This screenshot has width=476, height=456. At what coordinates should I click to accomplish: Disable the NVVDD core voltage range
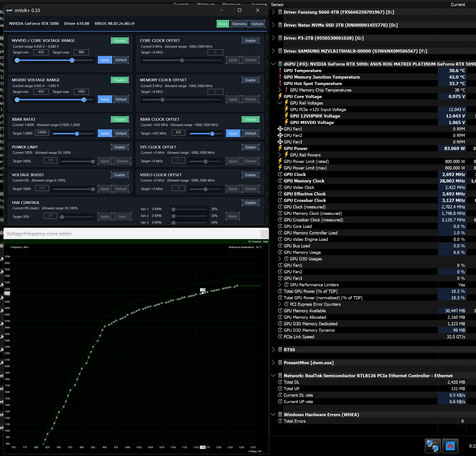pos(120,41)
